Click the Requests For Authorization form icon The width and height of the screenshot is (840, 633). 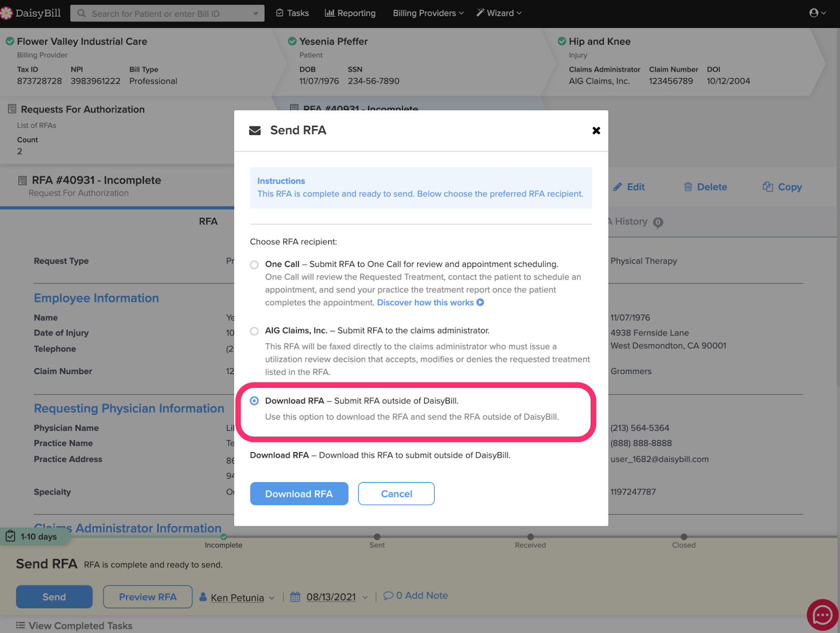pos(12,109)
